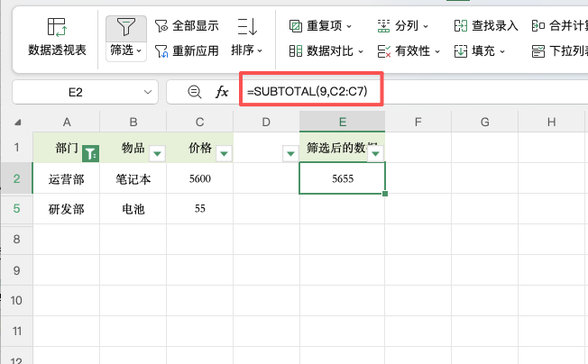Select column D header
This screenshot has width=588, height=364.
pyautogui.click(x=266, y=122)
